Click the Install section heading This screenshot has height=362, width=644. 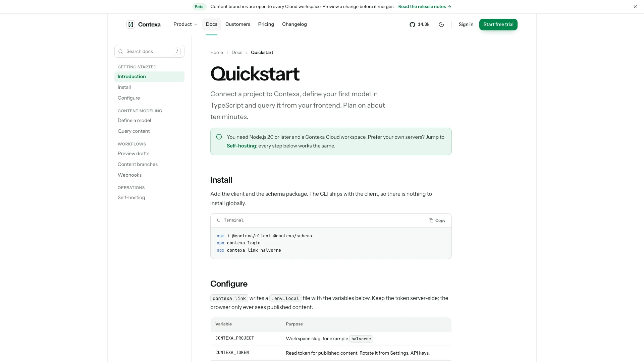[221, 180]
